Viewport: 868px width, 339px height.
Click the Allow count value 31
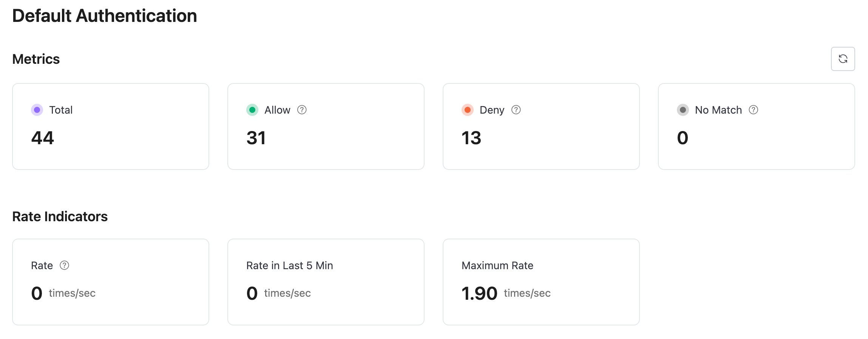(x=256, y=138)
